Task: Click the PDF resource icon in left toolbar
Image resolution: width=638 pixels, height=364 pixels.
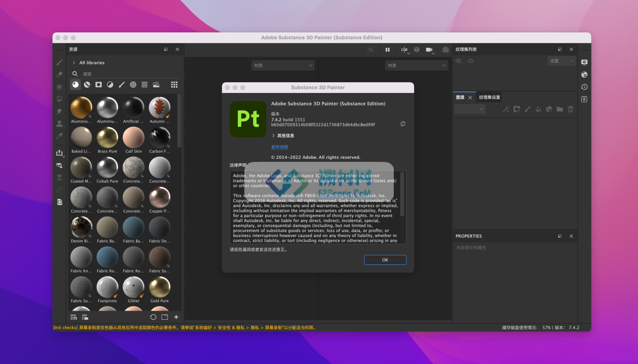Action: click(x=59, y=202)
